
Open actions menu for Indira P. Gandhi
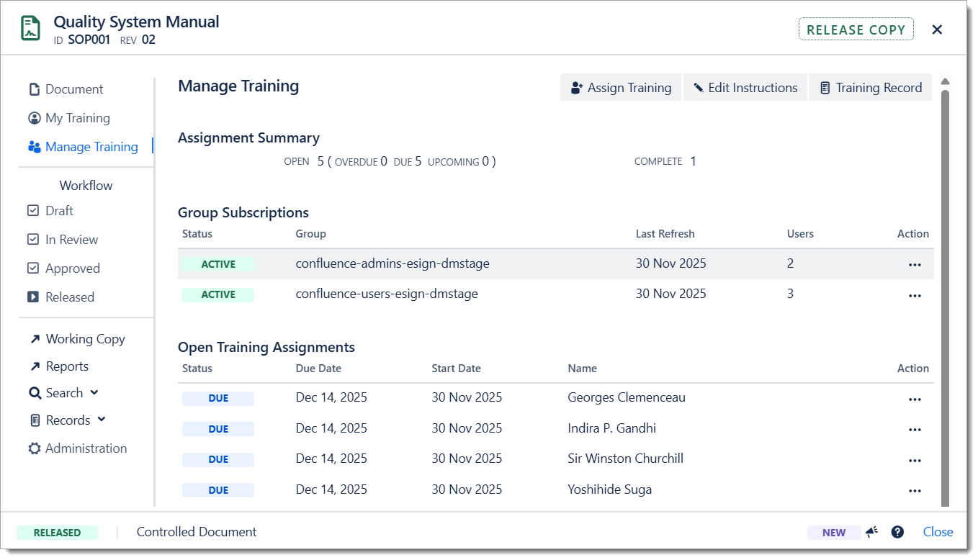[915, 430]
